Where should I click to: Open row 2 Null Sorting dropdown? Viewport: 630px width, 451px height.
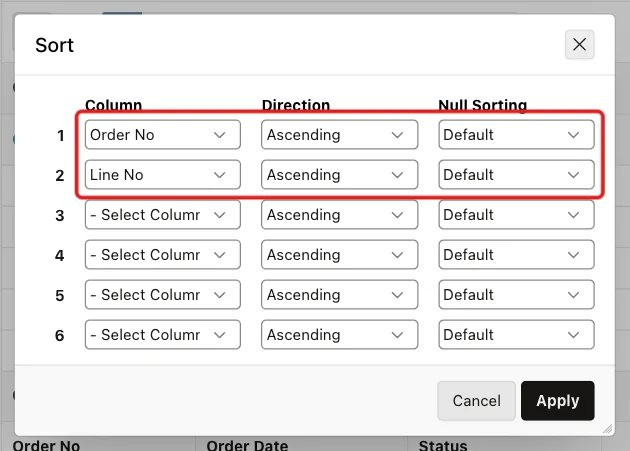click(516, 174)
